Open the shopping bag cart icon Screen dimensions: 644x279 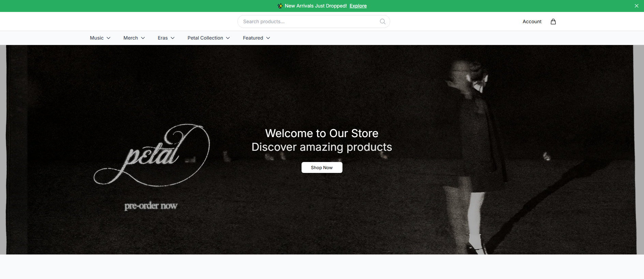click(553, 21)
